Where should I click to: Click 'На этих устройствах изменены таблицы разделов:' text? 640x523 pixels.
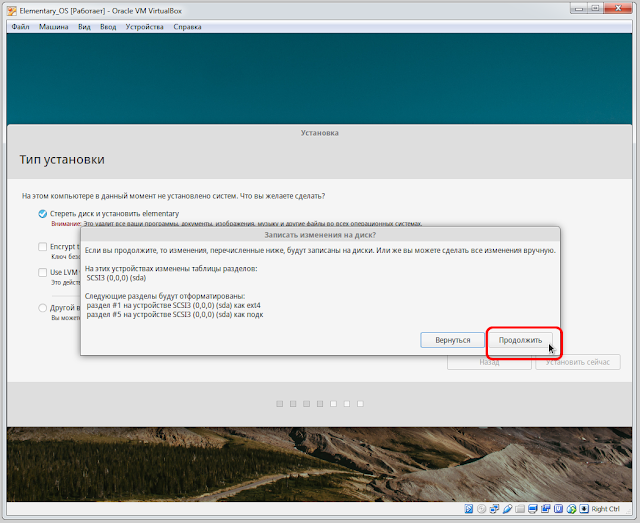pyautogui.click(x=171, y=269)
